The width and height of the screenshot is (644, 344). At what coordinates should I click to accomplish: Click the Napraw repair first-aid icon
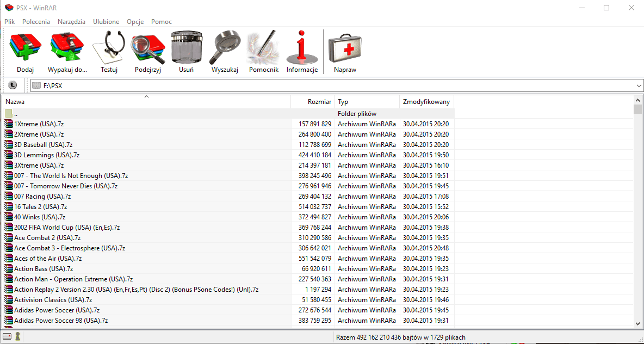pos(345,47)
